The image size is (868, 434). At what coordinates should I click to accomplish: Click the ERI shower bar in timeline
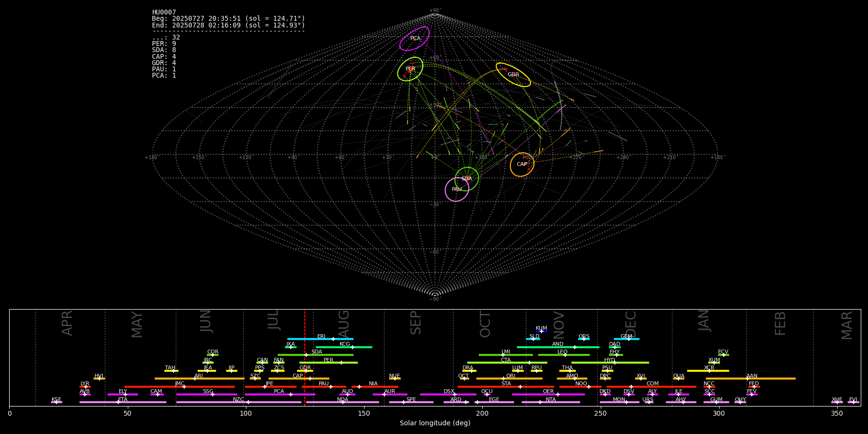coord(320,339)
